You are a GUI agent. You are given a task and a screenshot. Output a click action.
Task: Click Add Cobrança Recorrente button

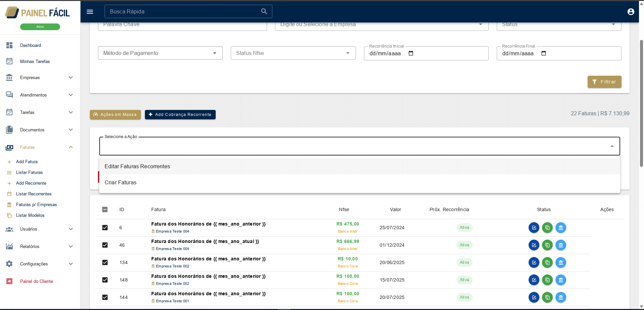pyautogui.click(x=180, y=115)
